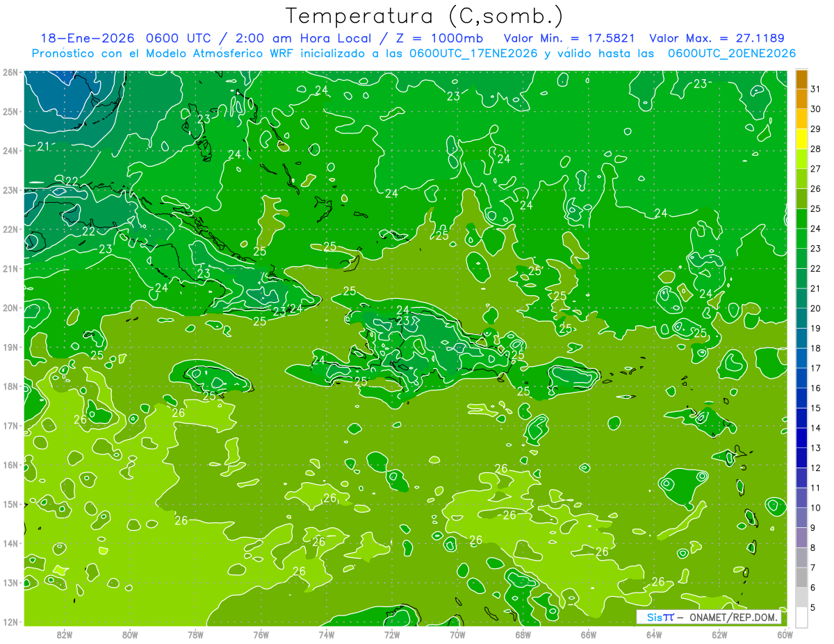Click the color bar value "5"

coord(813,607)
